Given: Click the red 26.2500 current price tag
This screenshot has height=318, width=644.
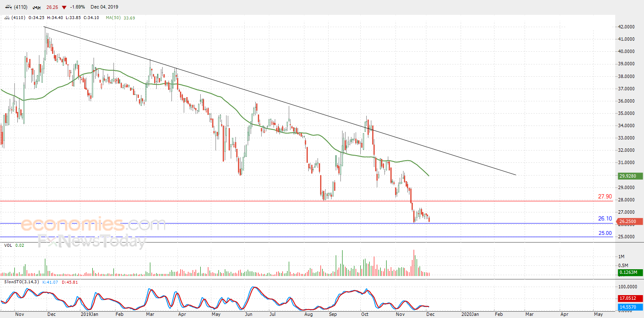Looking at the screenshot, I should pyautogui.click(x=630, y=221).
